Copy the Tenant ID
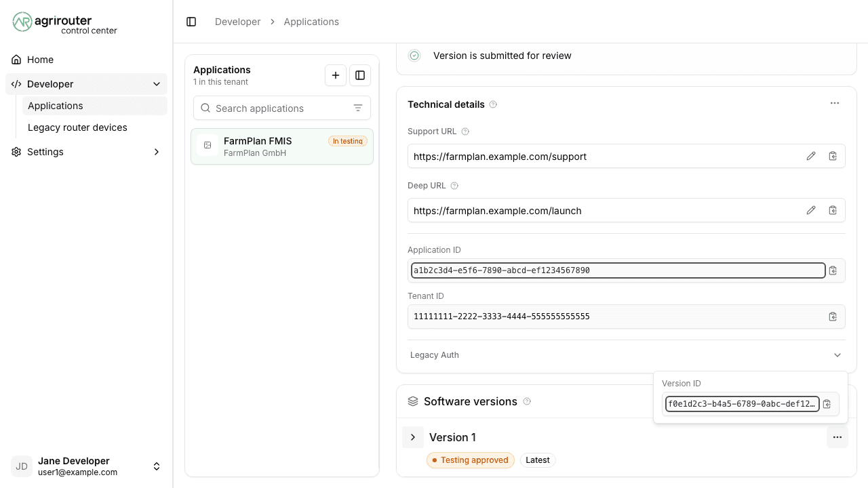This screenshot has width=868, height=488. [833, 317]
